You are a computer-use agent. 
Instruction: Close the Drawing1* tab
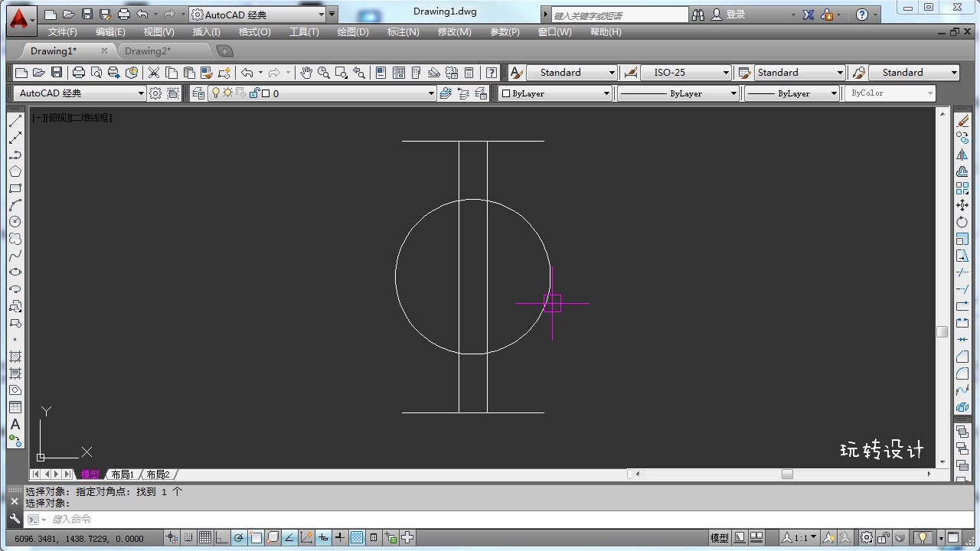(104, 51)
